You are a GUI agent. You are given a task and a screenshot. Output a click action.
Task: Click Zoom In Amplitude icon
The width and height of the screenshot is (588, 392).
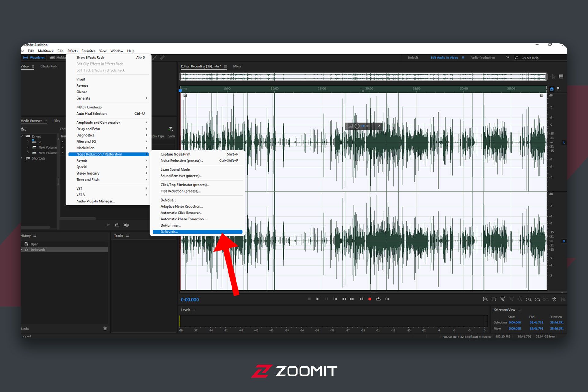pos(485,299)
